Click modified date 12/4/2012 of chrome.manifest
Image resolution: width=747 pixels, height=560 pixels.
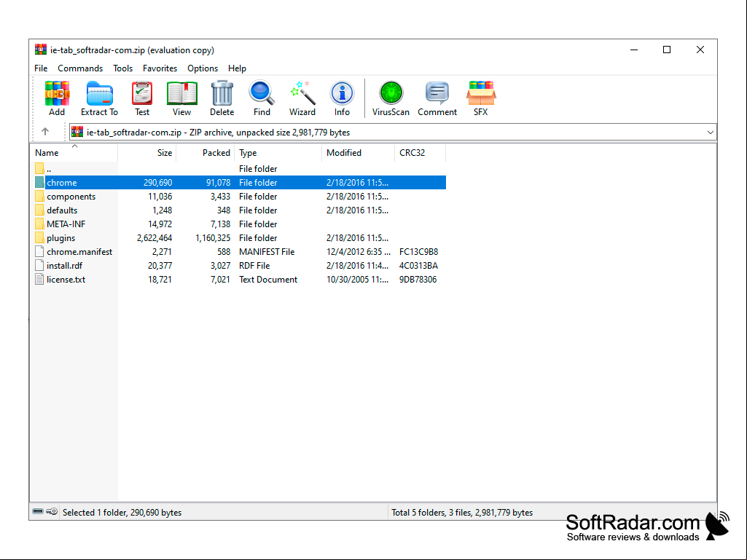point(359,251)
